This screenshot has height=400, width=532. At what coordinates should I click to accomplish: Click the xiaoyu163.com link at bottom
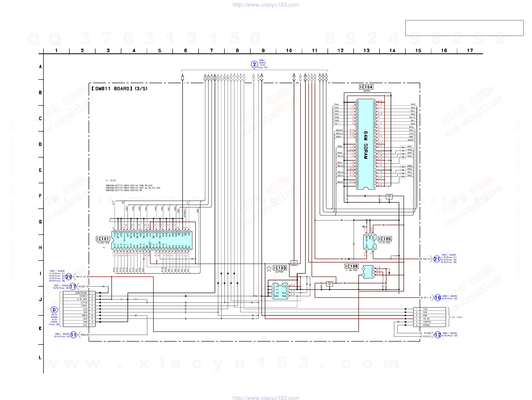click(266, 398)
